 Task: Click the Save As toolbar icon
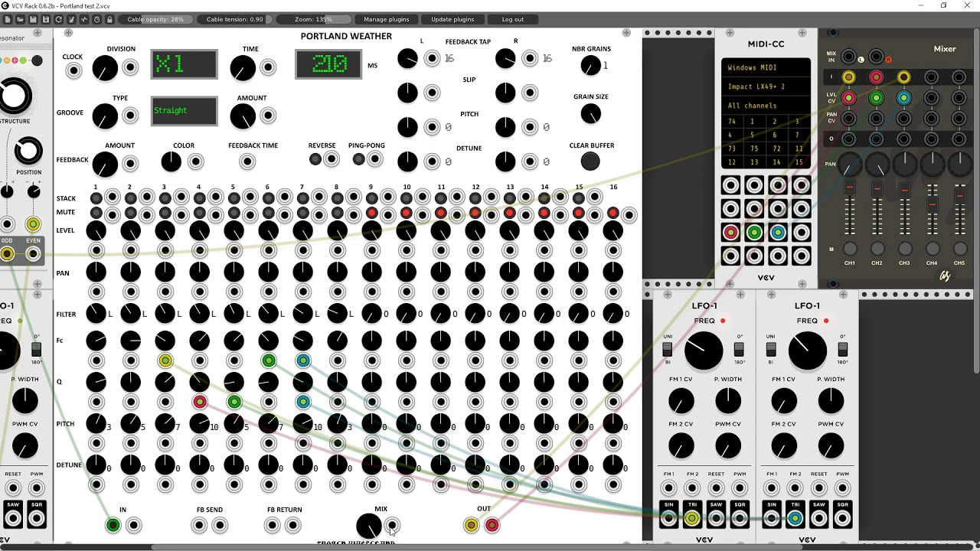click(x=46, y=19)
